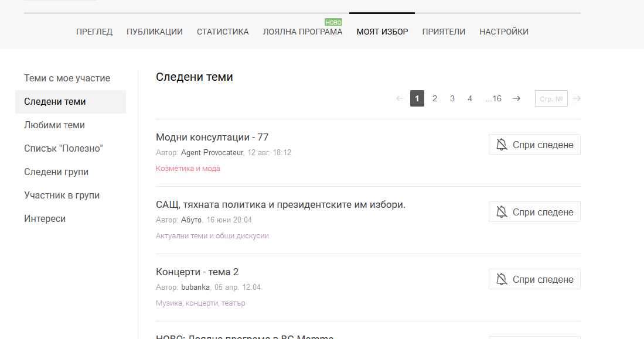Open the НАСТРОЙКИ tab
Image resolution: width=644 pixels, height=339 pixels.
[x=504, y=32]
